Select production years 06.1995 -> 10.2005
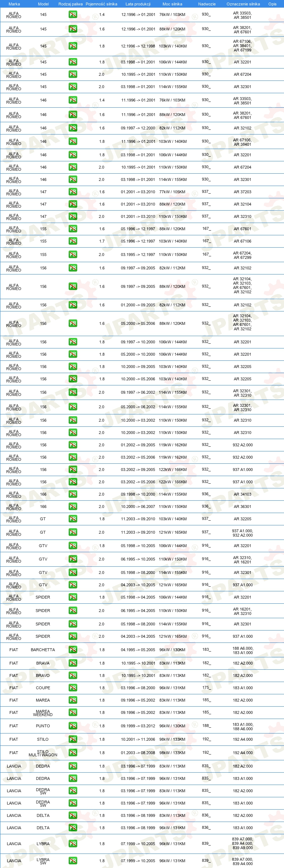This screenshot has height=868, width=284. click(138, 559)
